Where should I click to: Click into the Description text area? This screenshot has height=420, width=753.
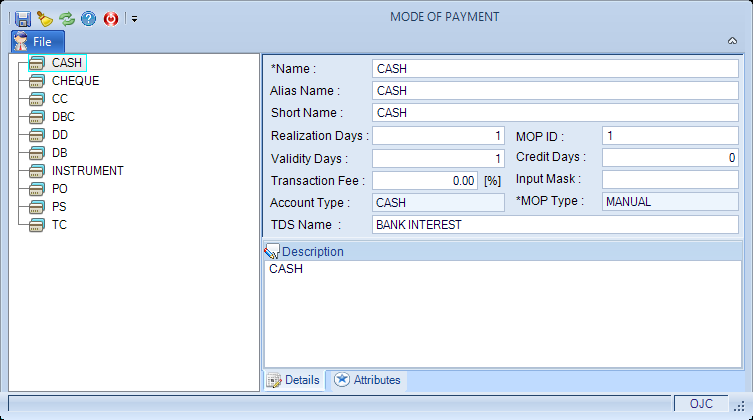point(503,314)
